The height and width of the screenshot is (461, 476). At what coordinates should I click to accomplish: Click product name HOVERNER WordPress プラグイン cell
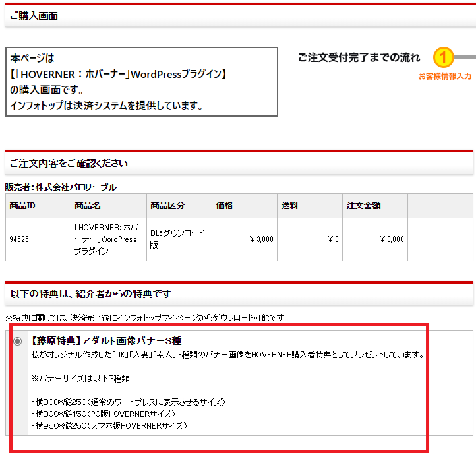coord(109,239)
